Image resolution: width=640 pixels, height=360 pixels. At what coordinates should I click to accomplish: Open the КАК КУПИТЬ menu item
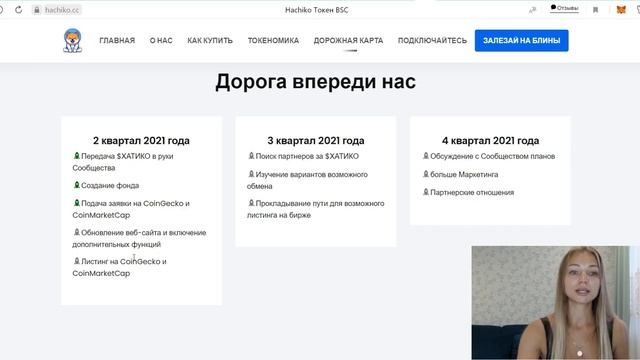[x=210, y=40]
